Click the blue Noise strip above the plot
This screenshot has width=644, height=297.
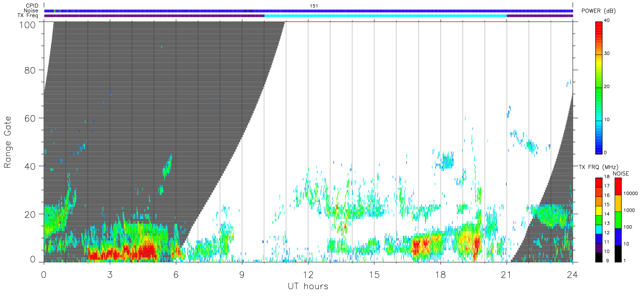click(x=308, y=10)
